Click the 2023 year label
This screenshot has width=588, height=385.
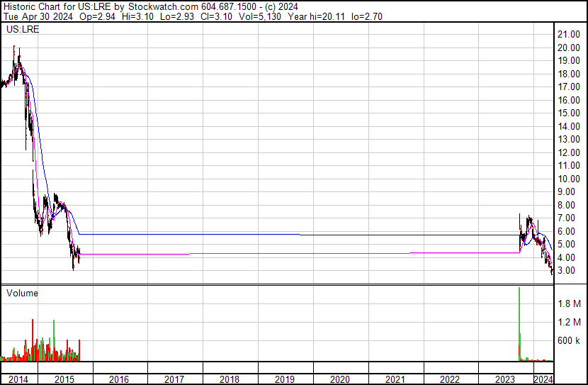pyautogui.click(x=507, y=379)
